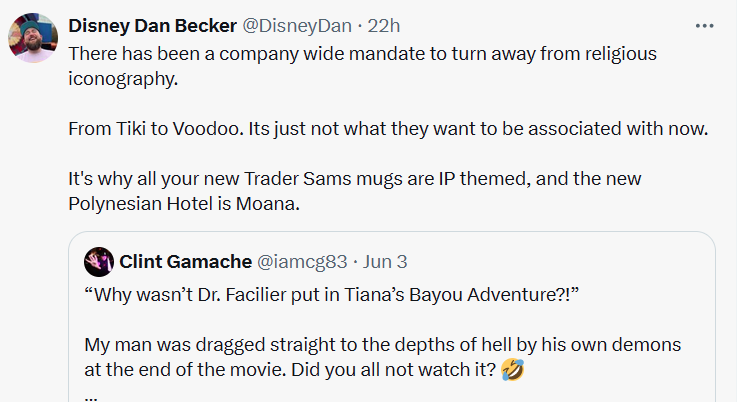Image resolution: width=750 pixels, height=402 pixels.
Task: Click the laughing emoji in quoted tweet
Action: click(513, 370)
